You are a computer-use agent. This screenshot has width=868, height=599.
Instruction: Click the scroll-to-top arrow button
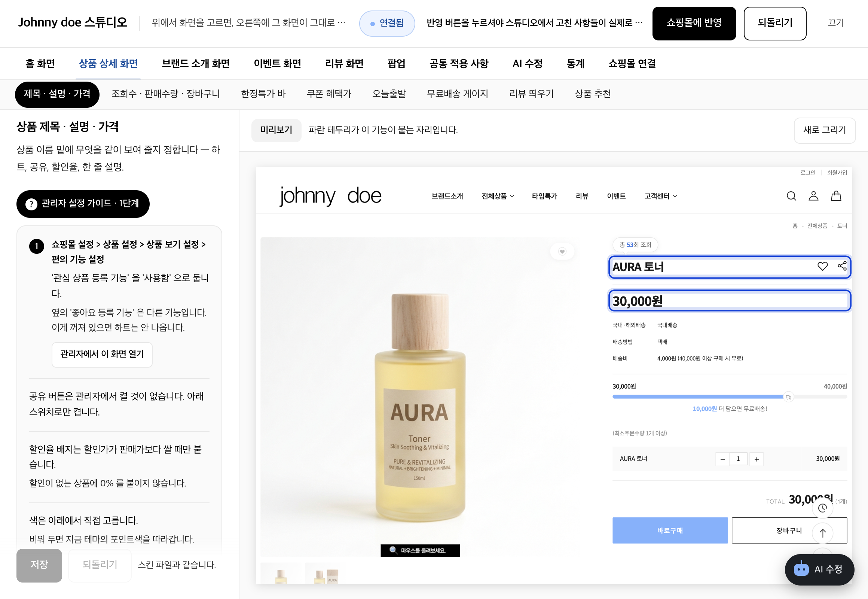822,533
